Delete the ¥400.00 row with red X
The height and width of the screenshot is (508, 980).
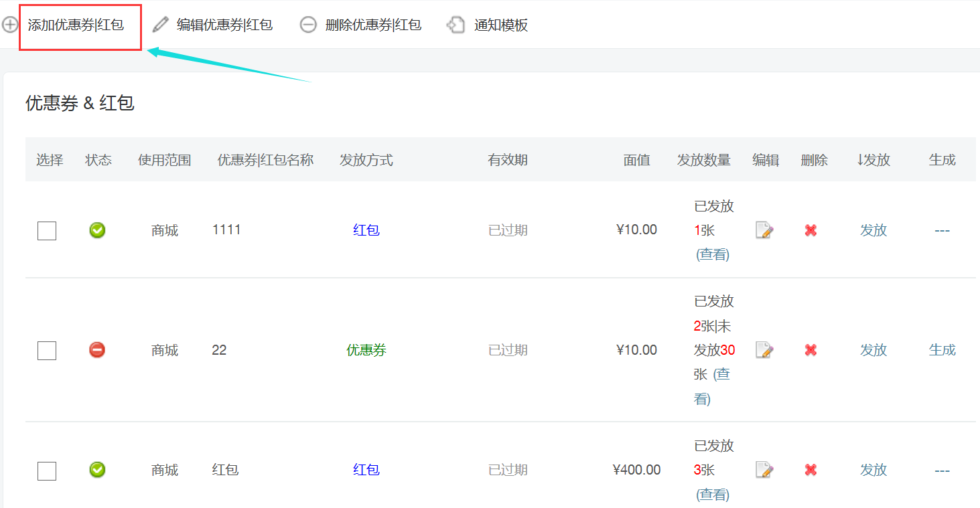[x=811, y=470]
